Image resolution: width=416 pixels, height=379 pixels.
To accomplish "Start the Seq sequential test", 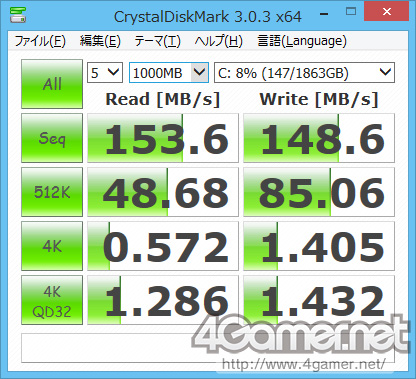I will click(52, 138).
